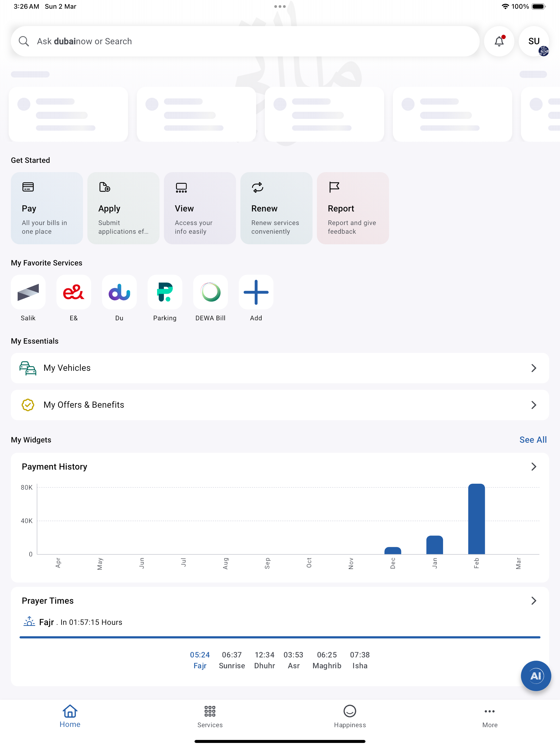
Task: Launch the AI assistant floating button
Action: pos(536,675)
